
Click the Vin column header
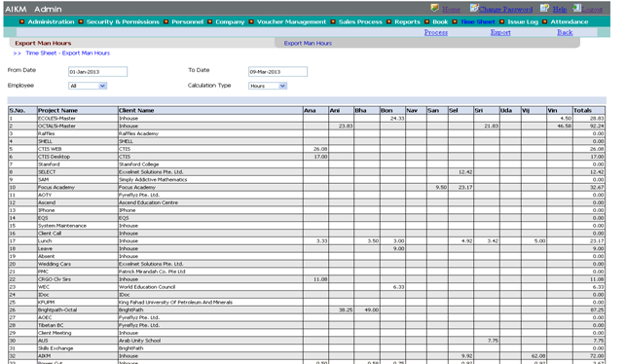tap(559, 110)
